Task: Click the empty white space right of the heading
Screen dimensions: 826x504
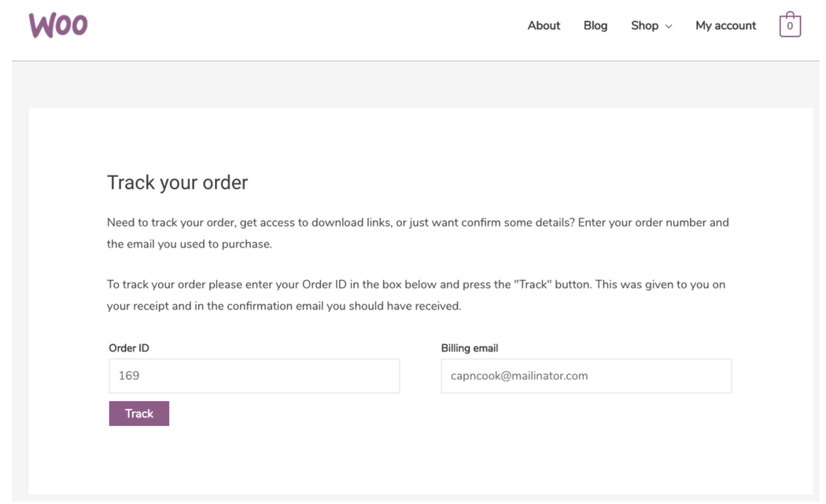Action: click(x=511, y=182)
